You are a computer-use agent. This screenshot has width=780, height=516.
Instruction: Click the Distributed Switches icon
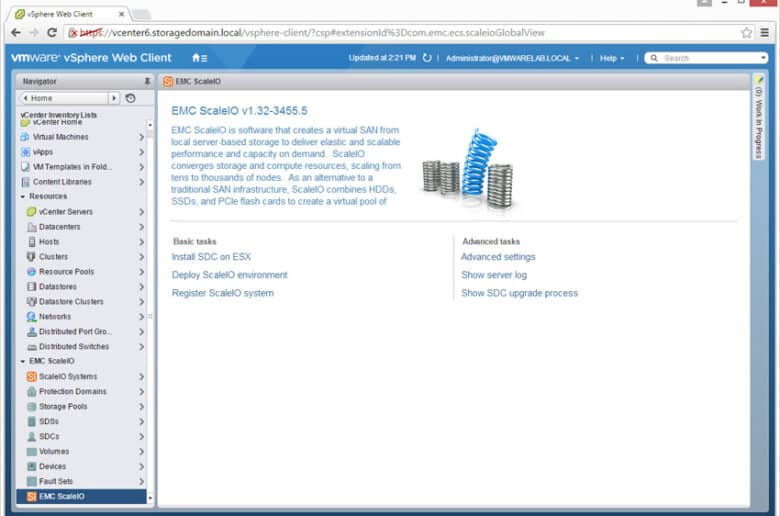[x=31, y=346]
